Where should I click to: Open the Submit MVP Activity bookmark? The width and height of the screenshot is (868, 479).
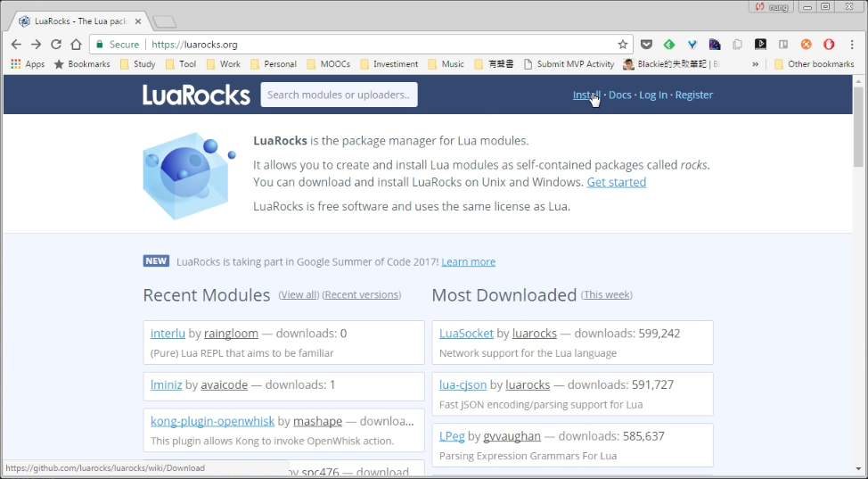tap(569, 63)
